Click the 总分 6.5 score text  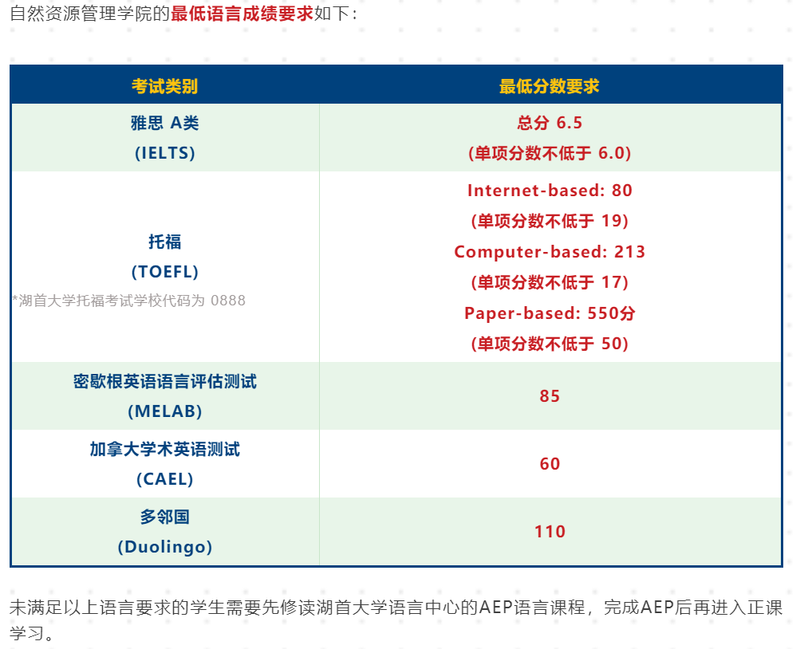pyautogui.click(x=550, y=123)
